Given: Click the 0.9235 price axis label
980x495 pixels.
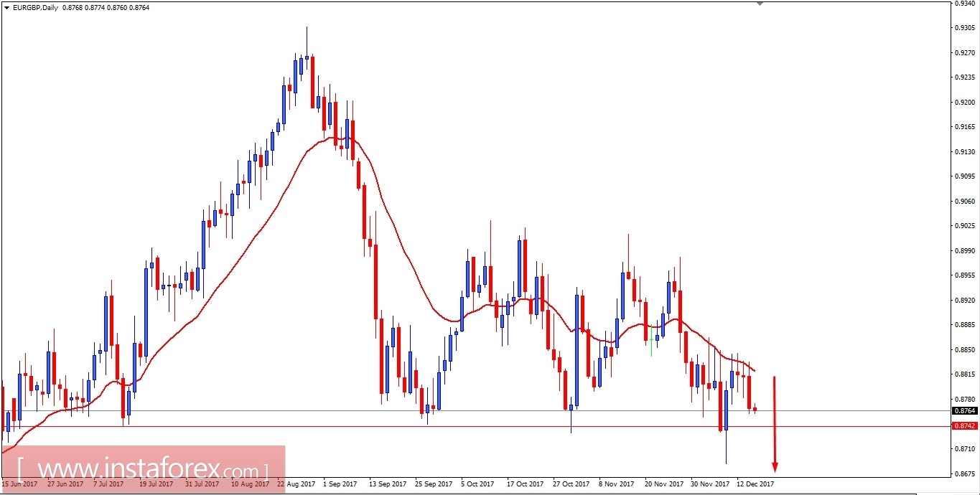Looking at the screenshot, I should tap(965, 77).
